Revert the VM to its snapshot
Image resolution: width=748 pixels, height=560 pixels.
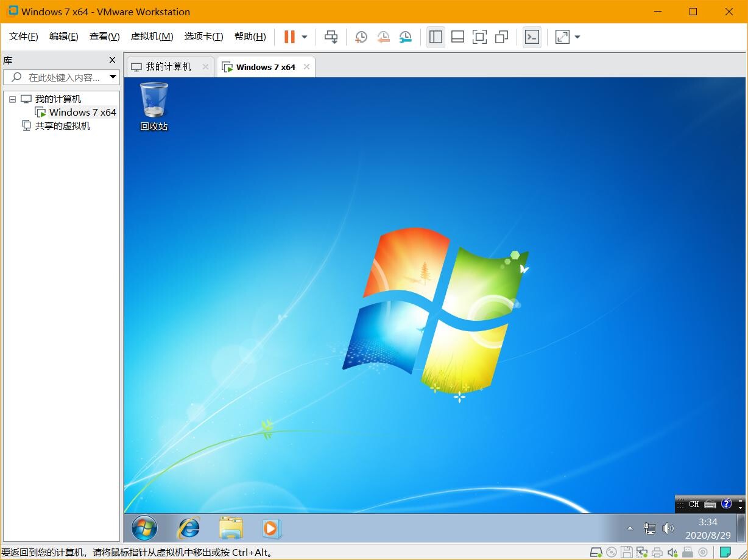coord(383,37)
